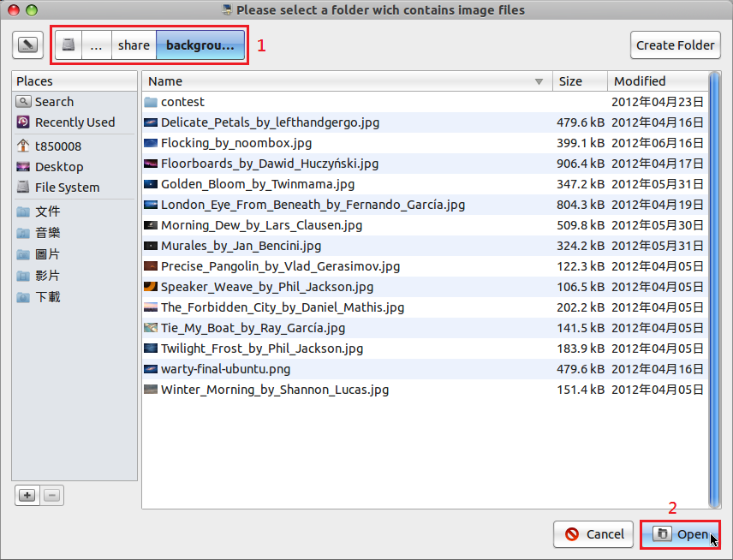
Task: Click the file list vertical scrollbar
Action: [714, 291]
